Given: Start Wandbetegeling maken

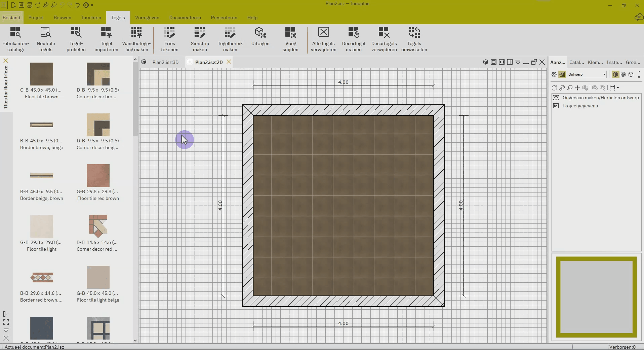Looking at the screenshot, I should 136,39.
